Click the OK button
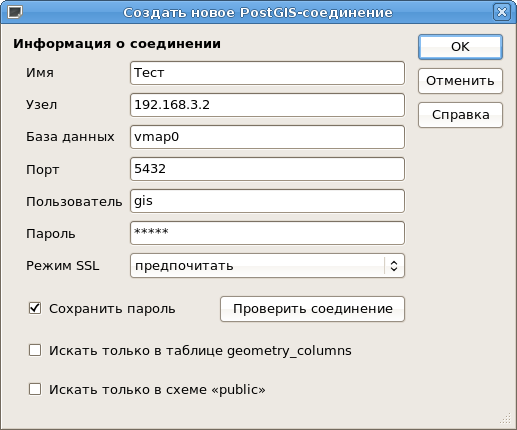Viewport: 517px width, 430px height. click(460, 47)
